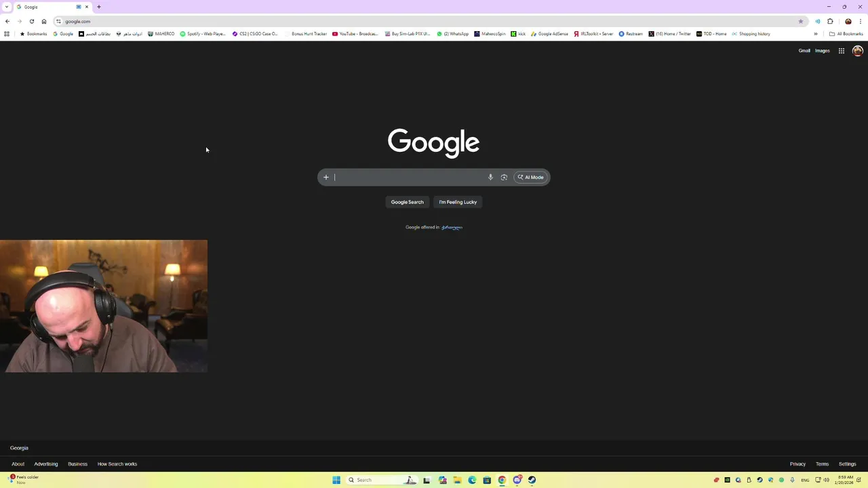This screenshot has width=868, height=488.
Task: Open the Advertising footer link
Action: [x=46, y=464]
